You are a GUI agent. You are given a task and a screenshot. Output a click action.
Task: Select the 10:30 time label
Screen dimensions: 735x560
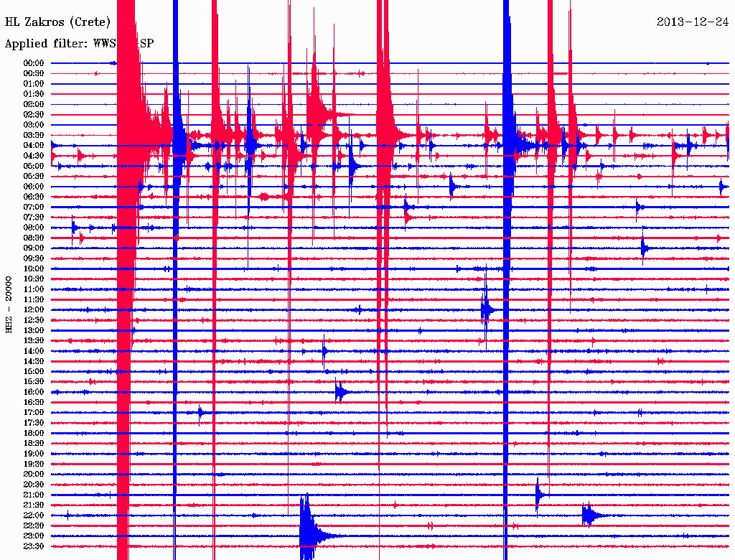[x=34, y=279]
